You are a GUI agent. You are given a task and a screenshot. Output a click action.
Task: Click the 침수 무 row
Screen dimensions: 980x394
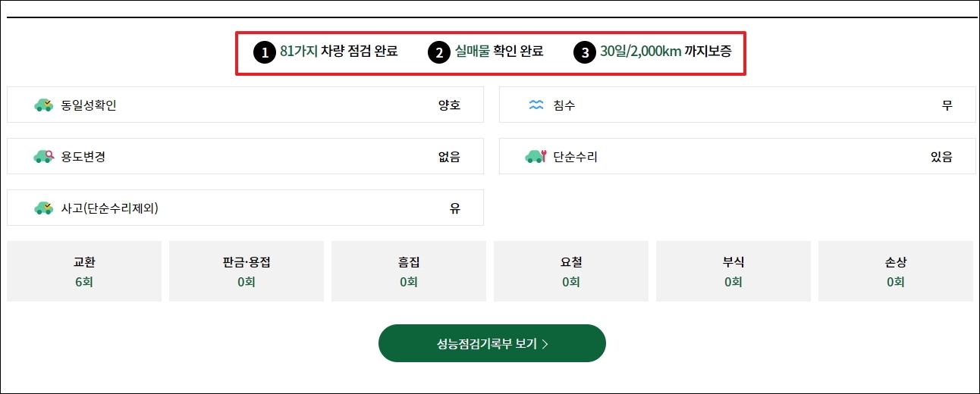[737, 105]
